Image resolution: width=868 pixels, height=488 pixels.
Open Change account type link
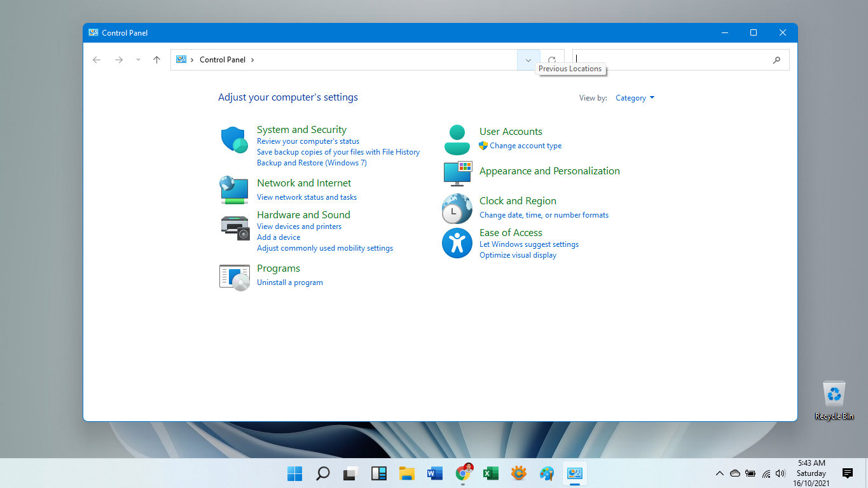click(x=525, y=146)
